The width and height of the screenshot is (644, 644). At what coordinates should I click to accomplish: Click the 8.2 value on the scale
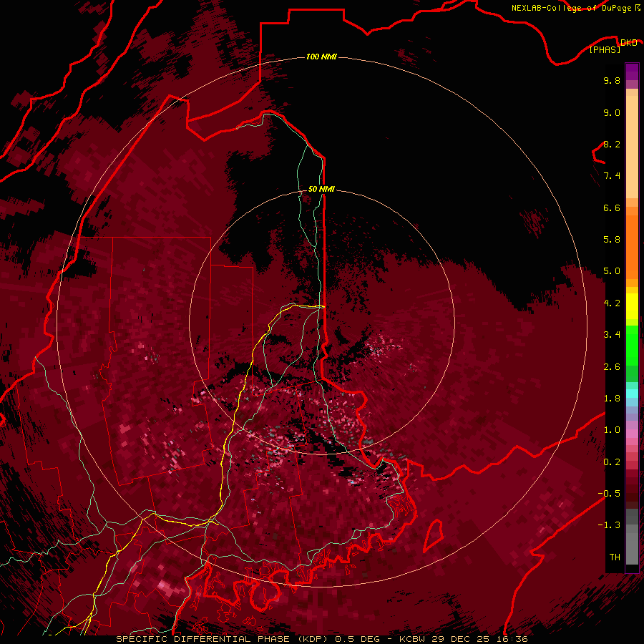pos(612,144)
